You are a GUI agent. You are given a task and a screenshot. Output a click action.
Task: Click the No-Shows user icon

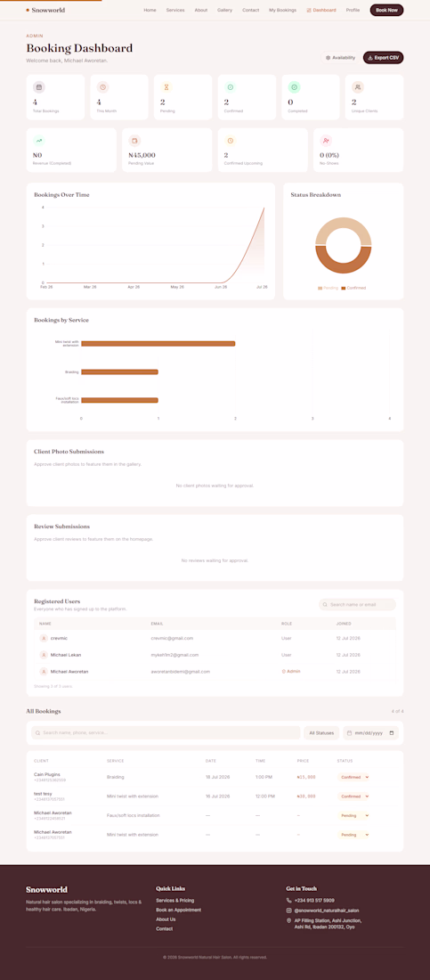(326, 141)
